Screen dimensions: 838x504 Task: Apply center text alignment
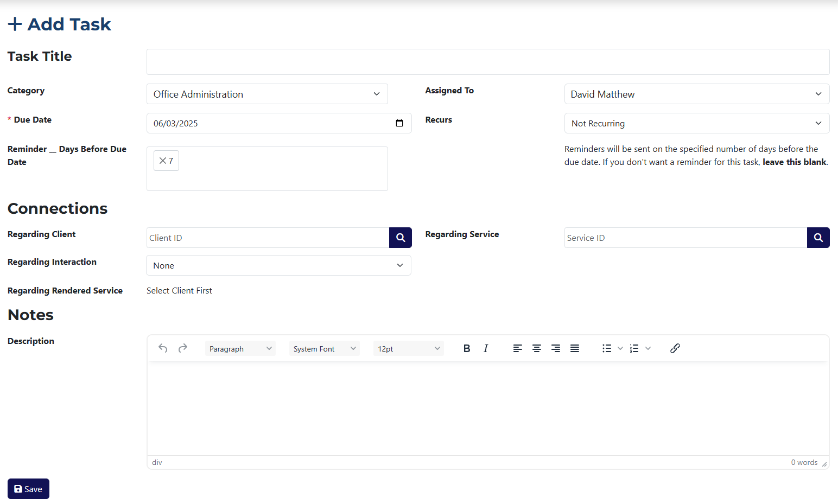(537, 348)
